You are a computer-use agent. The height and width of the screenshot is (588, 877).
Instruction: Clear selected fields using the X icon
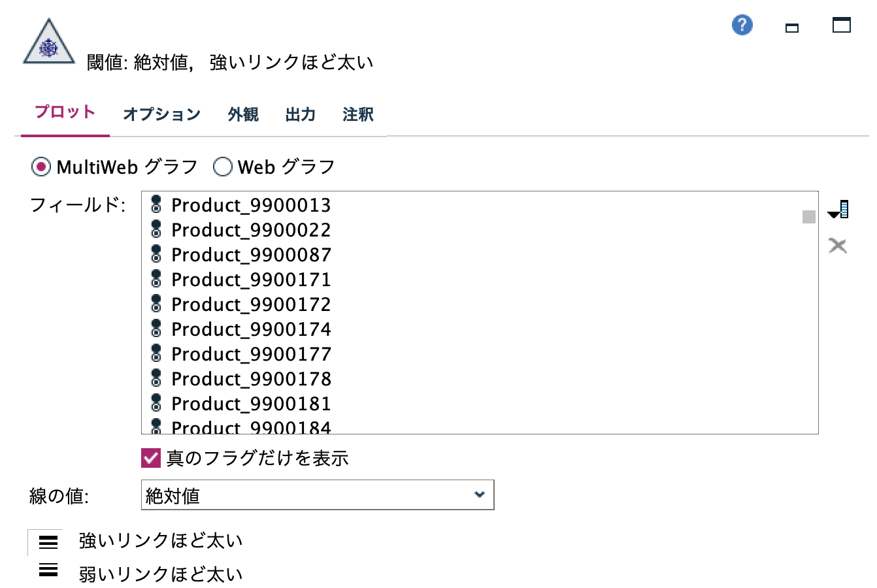coord(838,246)
